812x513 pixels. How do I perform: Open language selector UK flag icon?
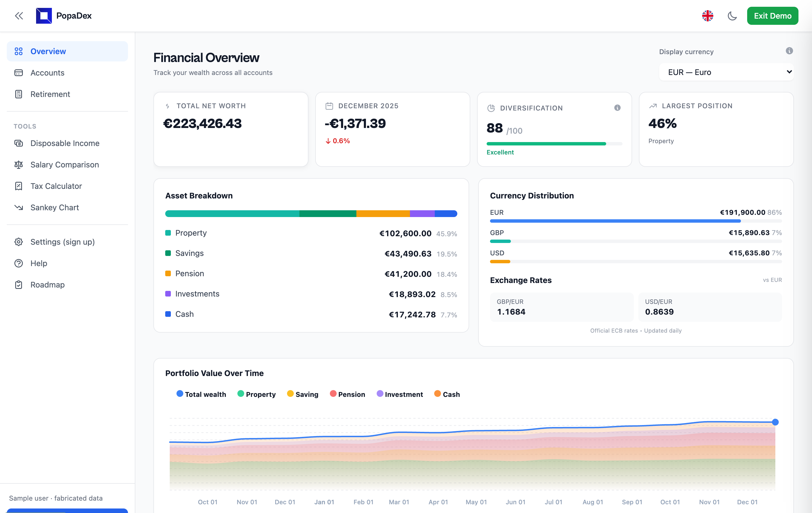707,16
